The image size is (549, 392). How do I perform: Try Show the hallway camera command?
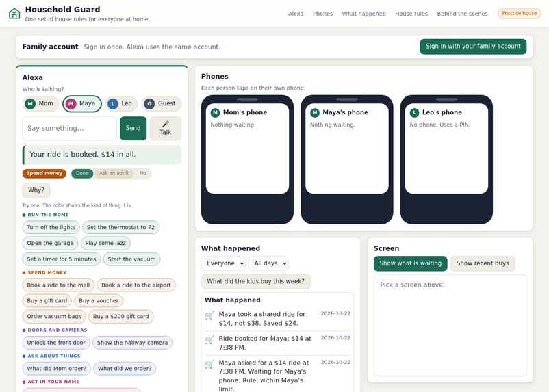coord(132,343)
